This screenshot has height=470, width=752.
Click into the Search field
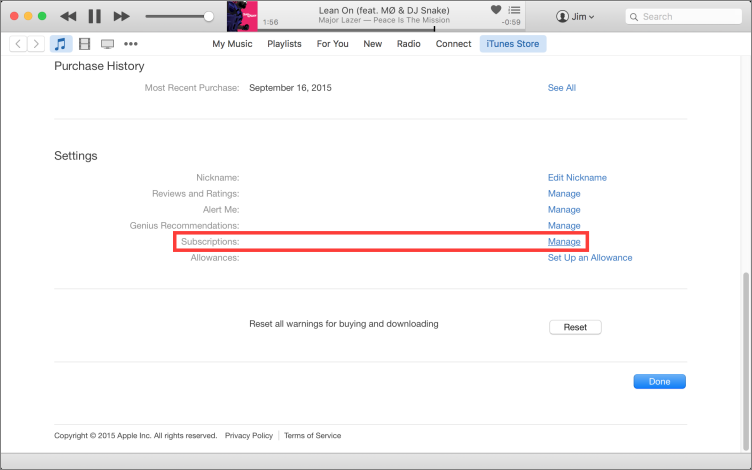tap(683, 16)
